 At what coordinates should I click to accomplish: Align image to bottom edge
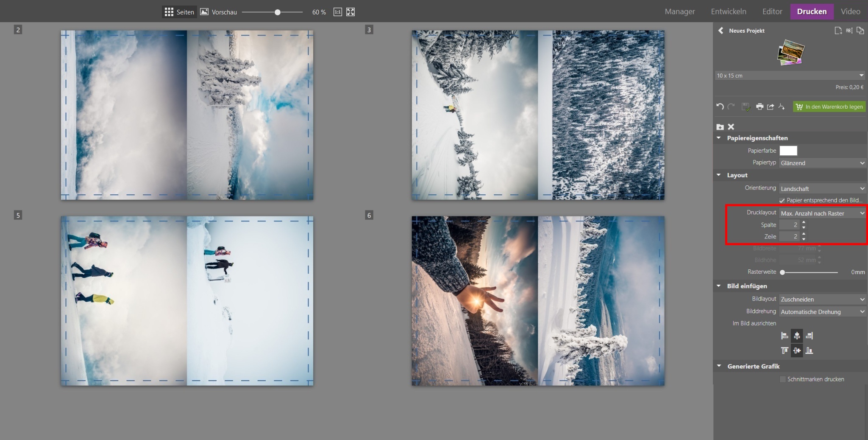pyautogui.click(x=809, y=350)
